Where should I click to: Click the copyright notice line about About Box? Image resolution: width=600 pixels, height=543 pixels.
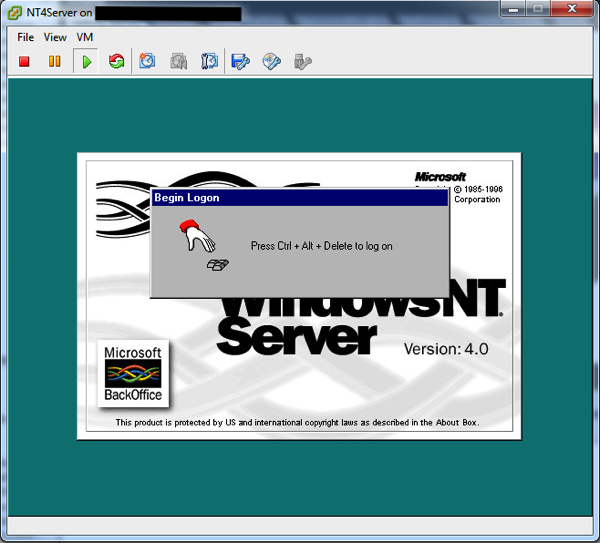click(297, 422)
